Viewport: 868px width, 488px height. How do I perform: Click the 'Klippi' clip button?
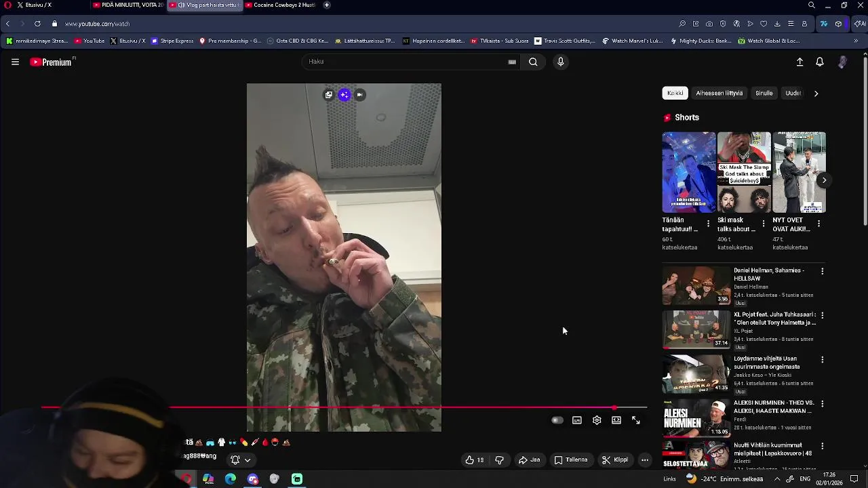click(x=615, y=460)
